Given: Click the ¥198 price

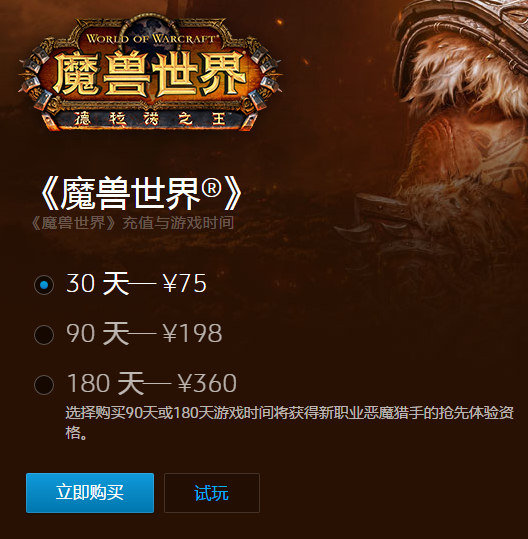Looking at the screenshot, I should tap(192, 333).
